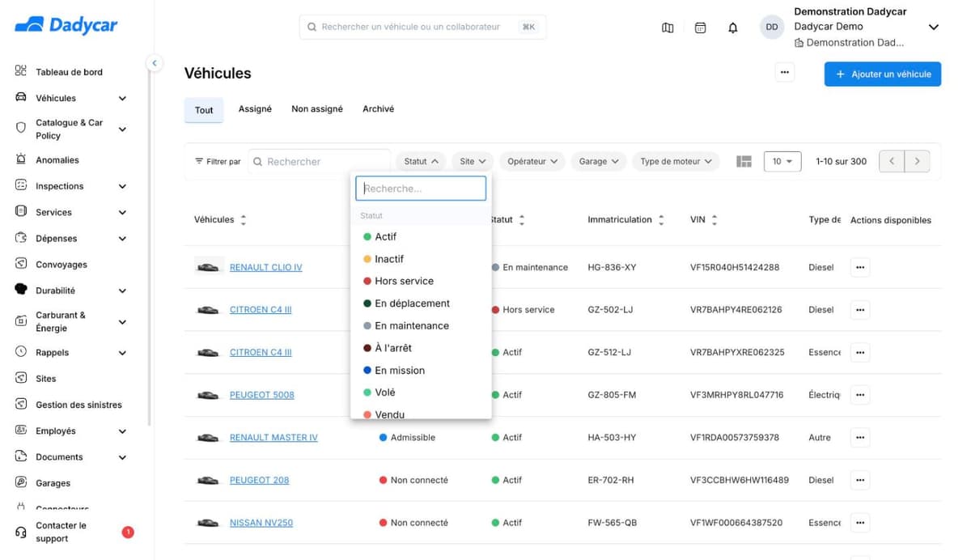
Task: Collapse the sidebar with the arrow button
Action: pyautogui.click(x=154, y=62)
